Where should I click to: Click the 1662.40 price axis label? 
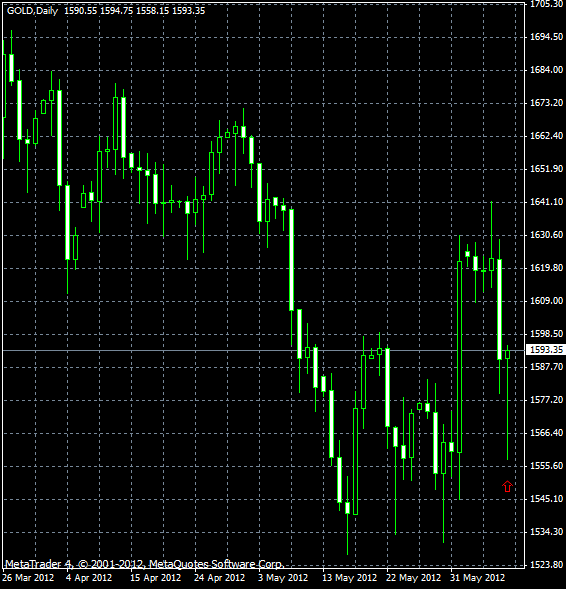(x=546, y=136)
